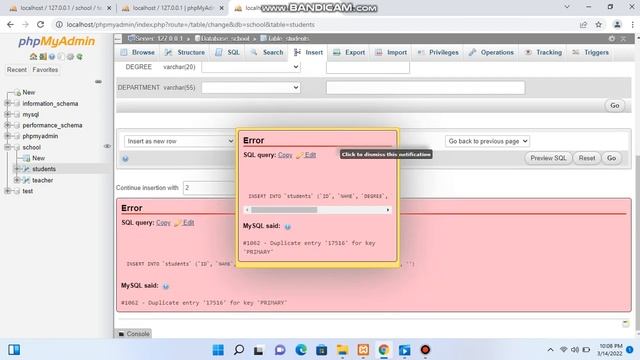The width and height of the screenshot is (640, 360).
Task: Open File Explorer from taskbar
Action: (342, 350)
